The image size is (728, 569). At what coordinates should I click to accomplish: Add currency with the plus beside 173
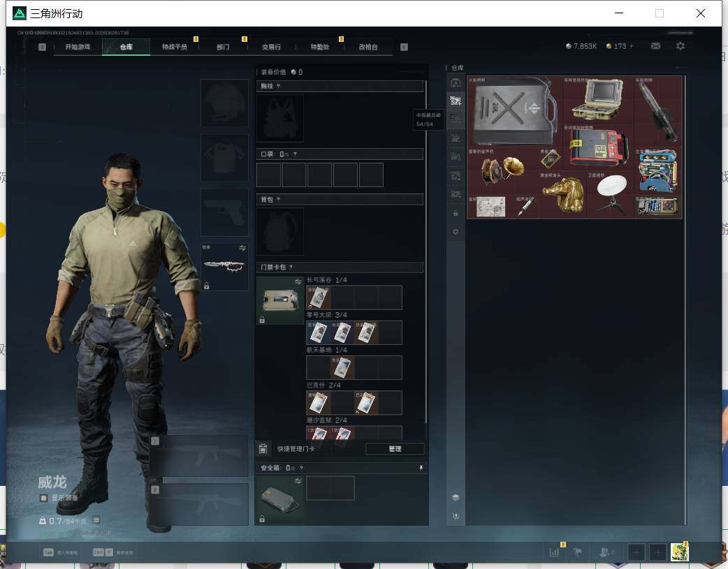coord(631,46)
